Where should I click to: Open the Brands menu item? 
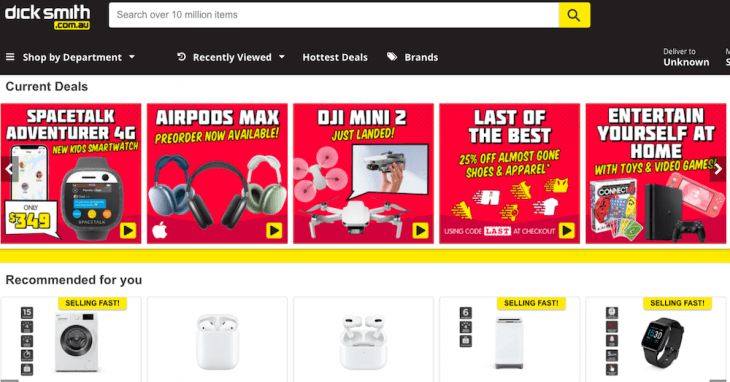point(421,57)
